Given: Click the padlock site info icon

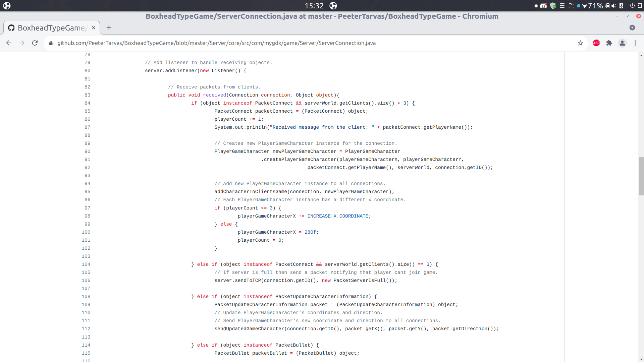Looking at the screenshot, I should tap(51, 43).
